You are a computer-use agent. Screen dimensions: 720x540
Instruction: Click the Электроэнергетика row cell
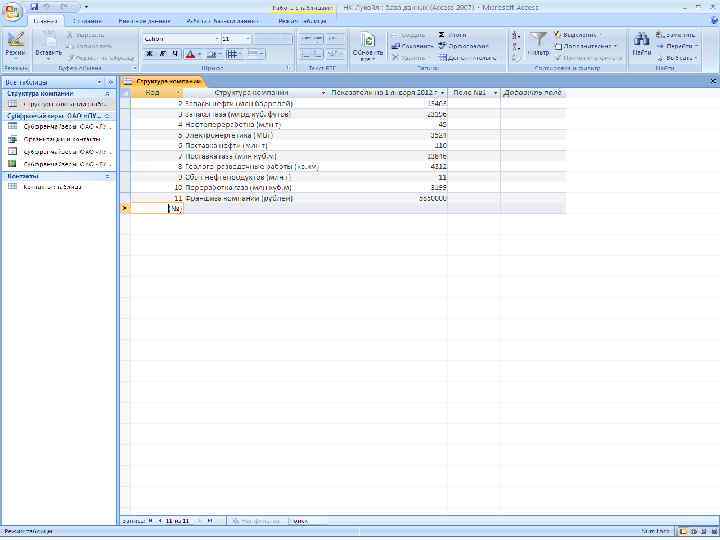[254, 135]
